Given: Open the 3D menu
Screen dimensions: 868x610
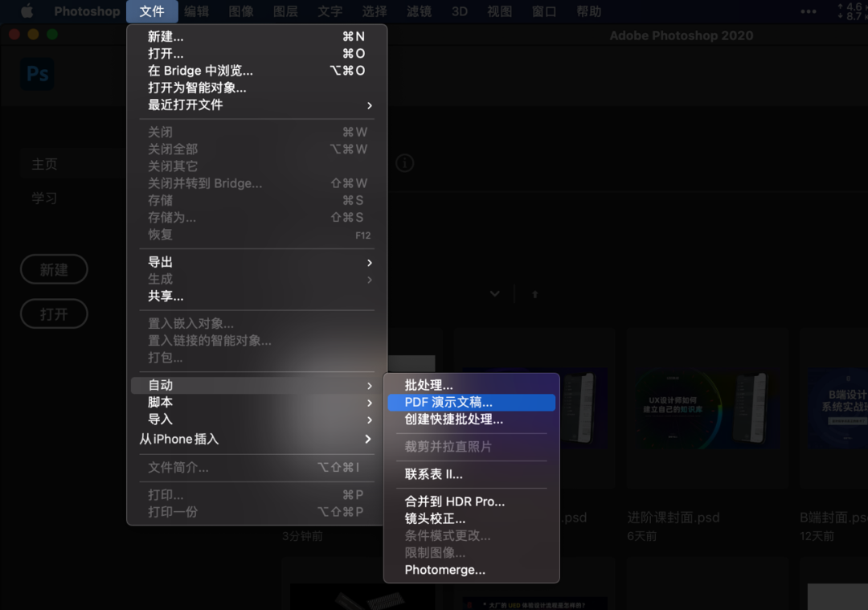Looking at the screenshot, I should coord(460,11).
